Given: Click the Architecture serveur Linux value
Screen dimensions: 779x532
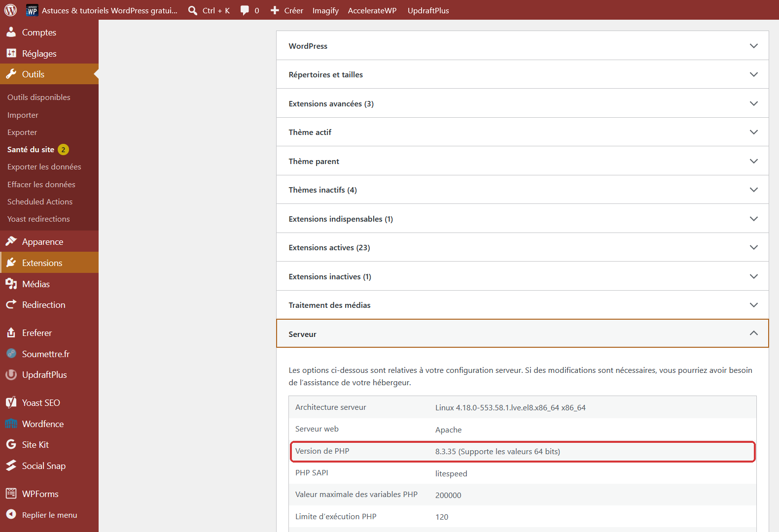Looking at the screenshot, I should pos(510,407).
